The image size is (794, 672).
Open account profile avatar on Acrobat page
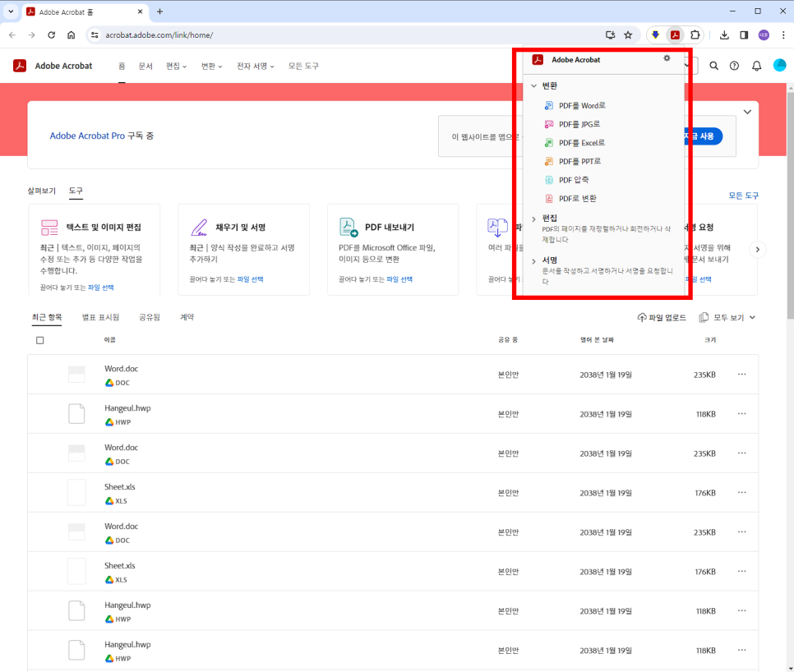[x=779, y=65]
